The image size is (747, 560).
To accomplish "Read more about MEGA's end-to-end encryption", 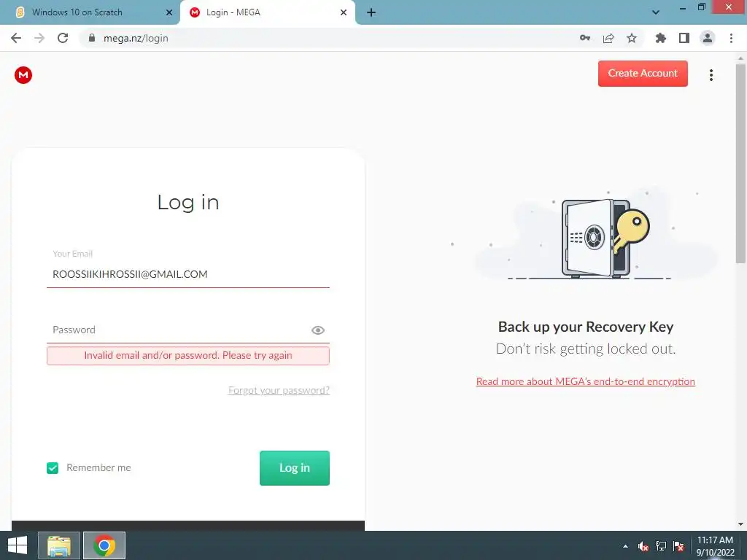I will tap(586, 381).
